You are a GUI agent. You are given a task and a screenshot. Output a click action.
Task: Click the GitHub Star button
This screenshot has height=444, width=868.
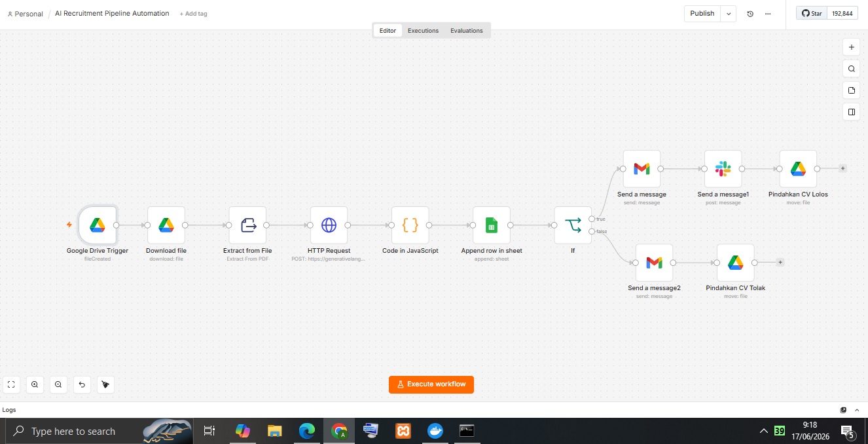point(812,13)
